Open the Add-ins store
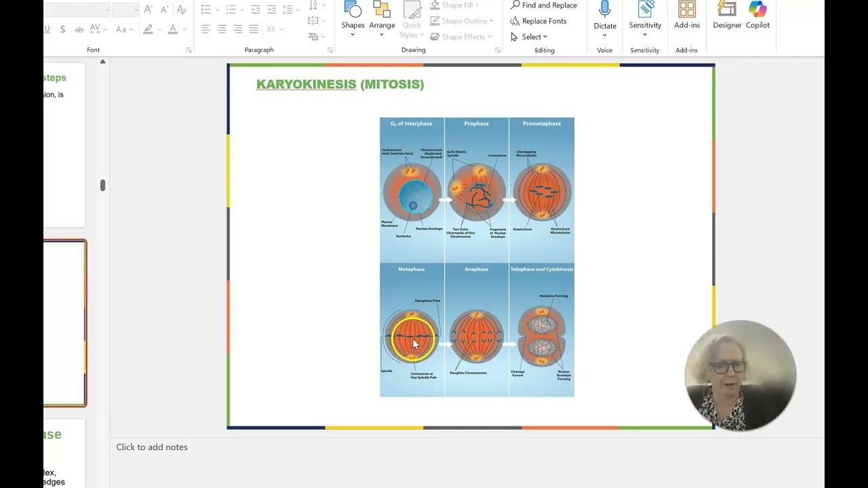Viewport: 868px width, 488px height. click(x=687, y=16)
